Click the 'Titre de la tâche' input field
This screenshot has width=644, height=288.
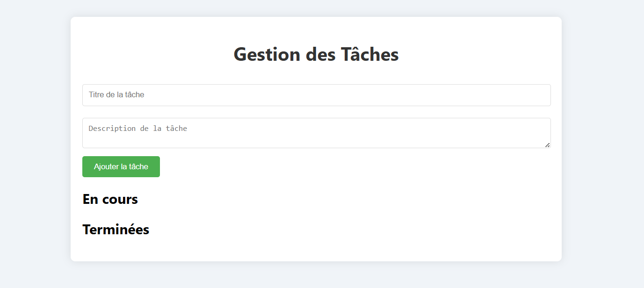316,95
